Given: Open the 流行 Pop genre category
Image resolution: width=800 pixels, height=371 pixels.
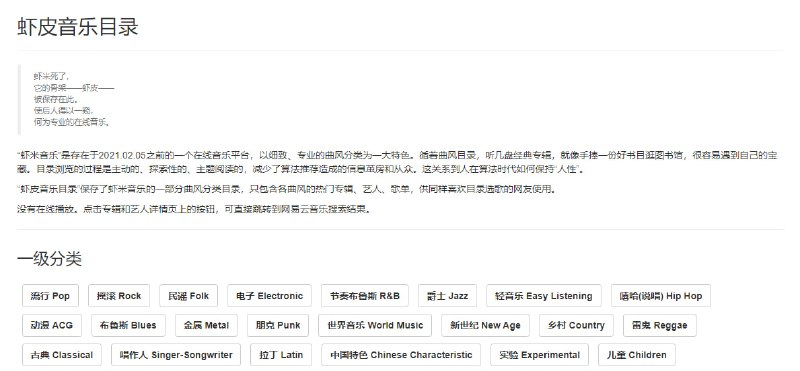Looking at the screenshot, I should pyautogui.click(x=50, y=295).
